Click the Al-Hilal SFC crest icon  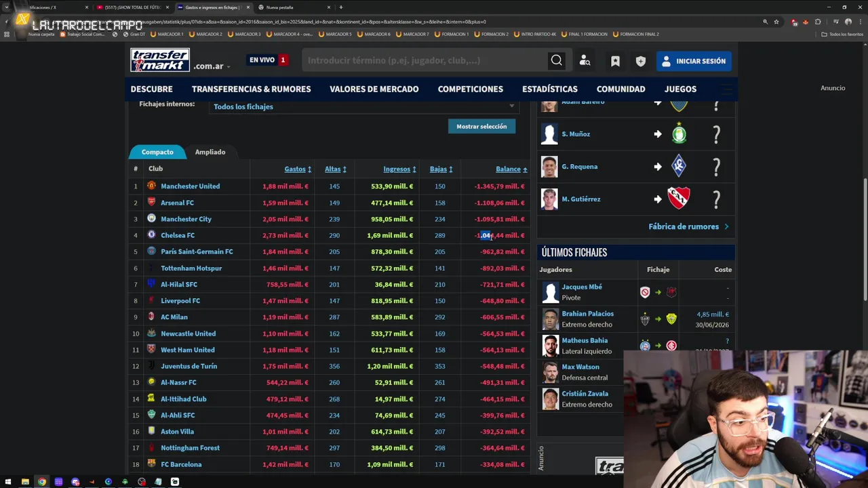151,284
